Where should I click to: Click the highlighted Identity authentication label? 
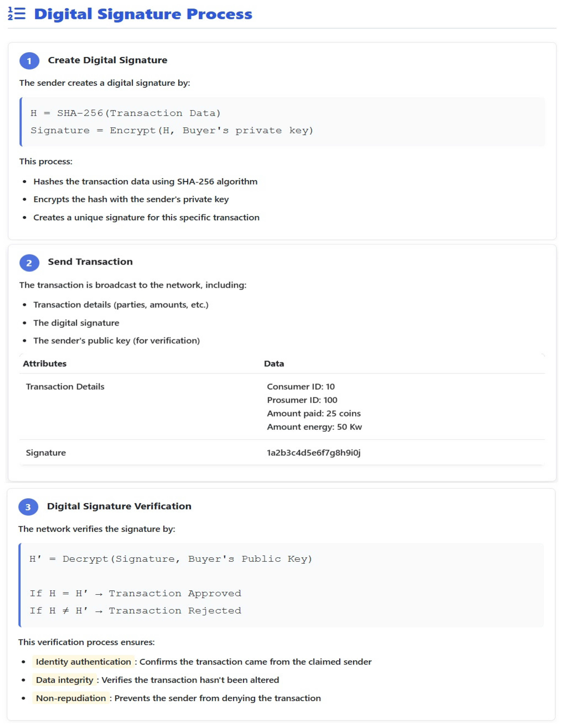tap(83, 662)
